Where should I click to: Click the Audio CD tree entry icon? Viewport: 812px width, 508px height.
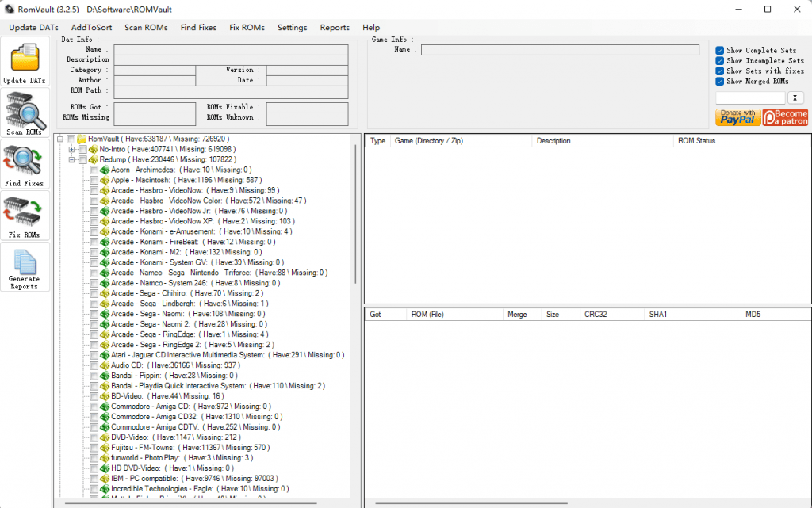pyautogui.click(x=105, y=365)
